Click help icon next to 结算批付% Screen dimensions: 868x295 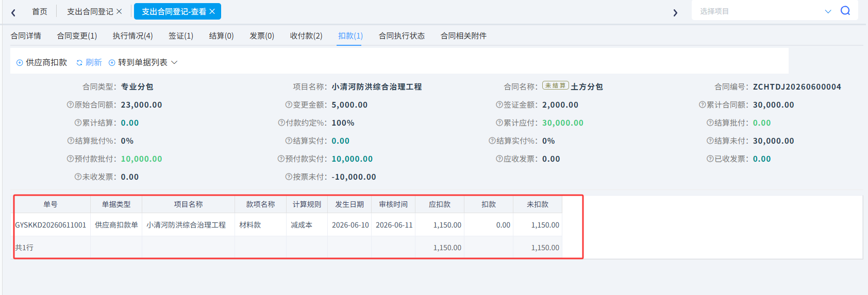[71, 141]
